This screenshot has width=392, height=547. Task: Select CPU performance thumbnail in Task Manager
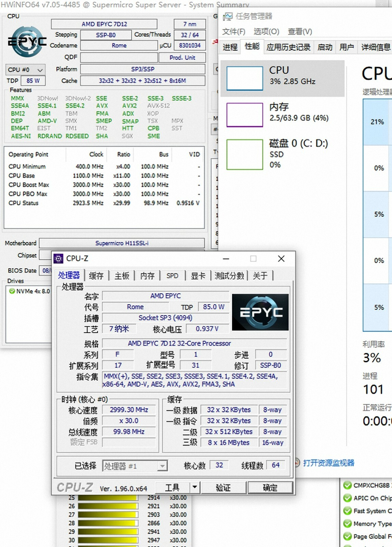click(x=244, y=78)
